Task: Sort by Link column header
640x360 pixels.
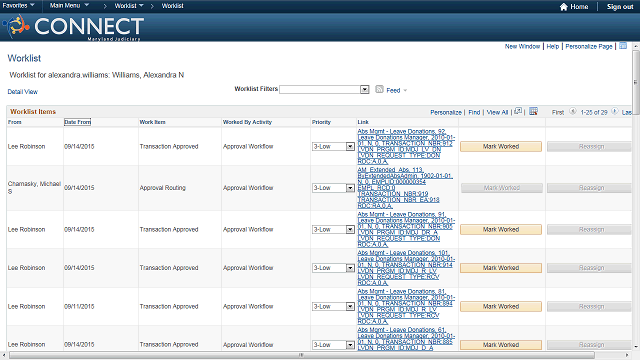Action: (x=363, y=122)
